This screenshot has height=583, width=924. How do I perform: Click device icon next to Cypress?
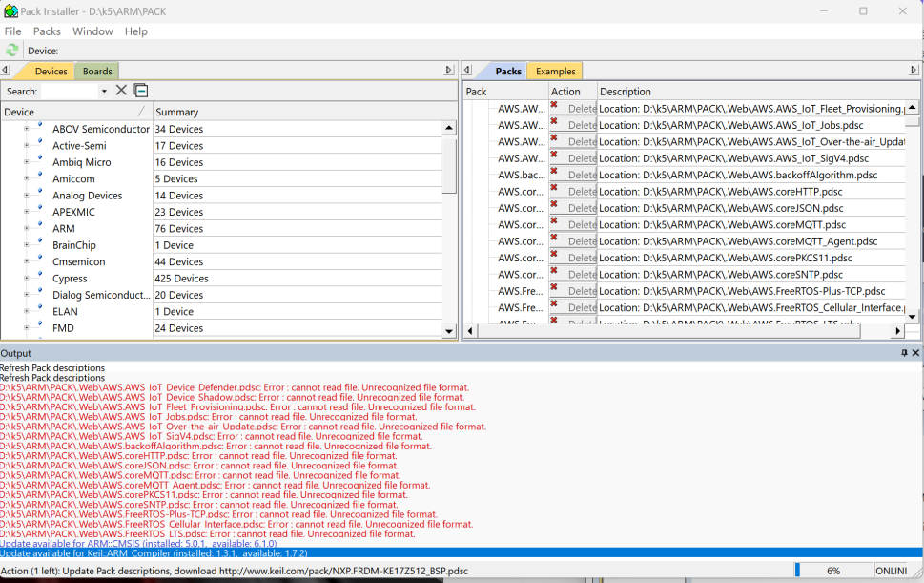40,275
